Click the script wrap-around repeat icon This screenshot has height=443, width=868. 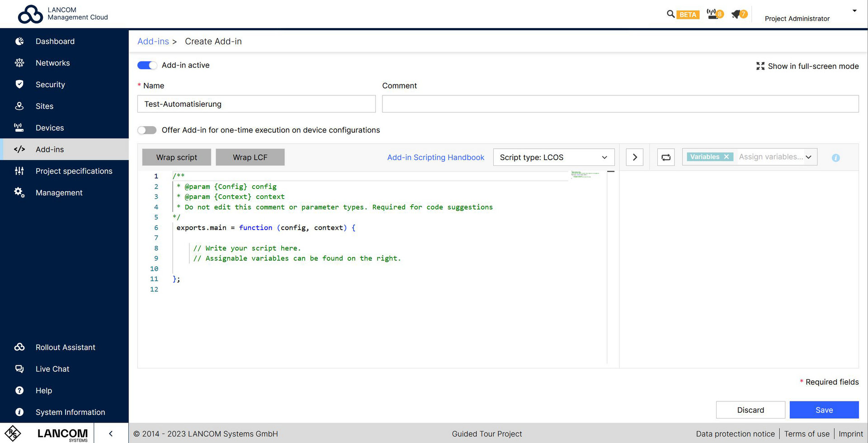click(665, 157)
